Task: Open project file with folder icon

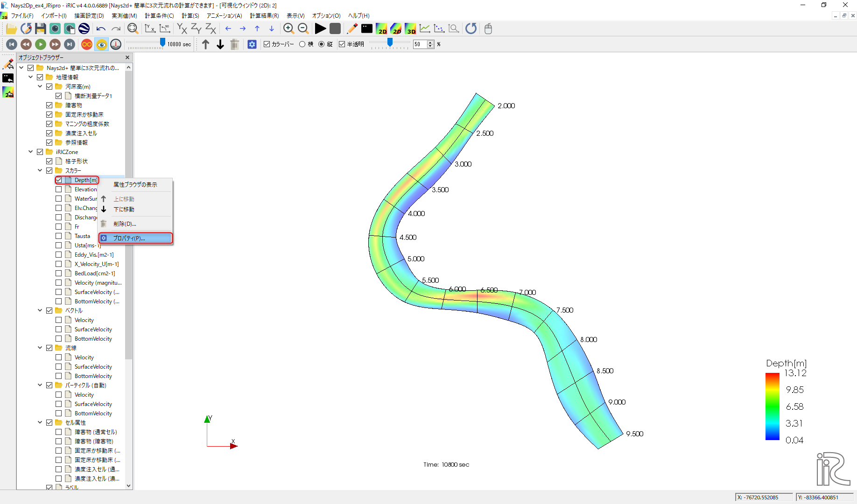Action: point(11,29)
